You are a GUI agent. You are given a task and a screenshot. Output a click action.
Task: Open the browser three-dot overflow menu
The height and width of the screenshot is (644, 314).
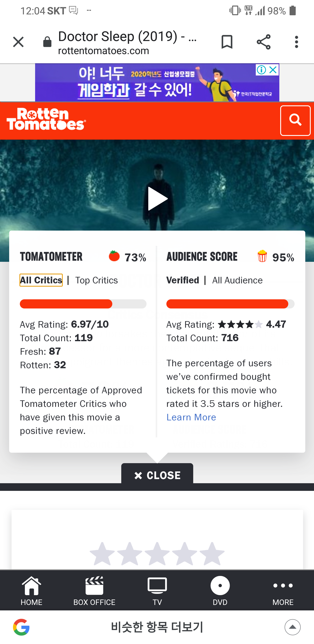(x=296, y=42)
